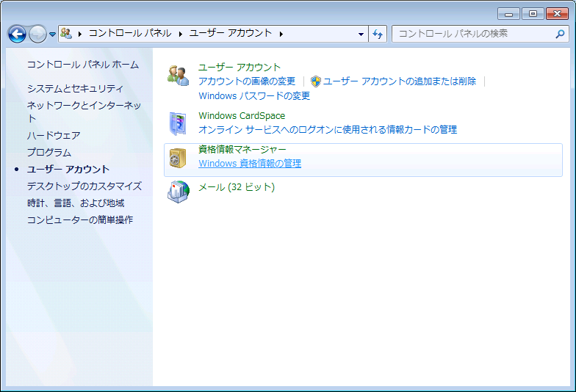The height and width of the screenshot is (392, 576).
Task: Open the recent pages dropdown arrow
Action: click(53, 34)
